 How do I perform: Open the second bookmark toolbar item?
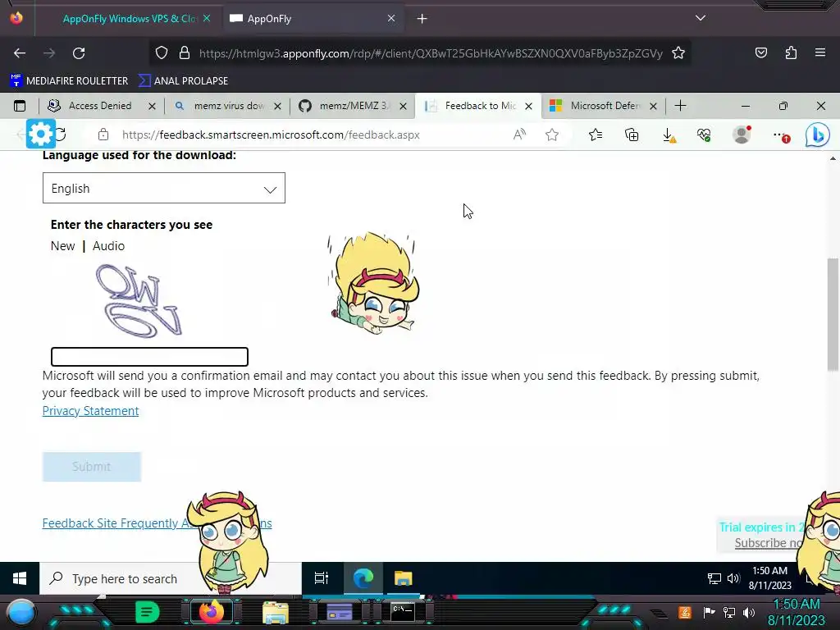(183, 81)
